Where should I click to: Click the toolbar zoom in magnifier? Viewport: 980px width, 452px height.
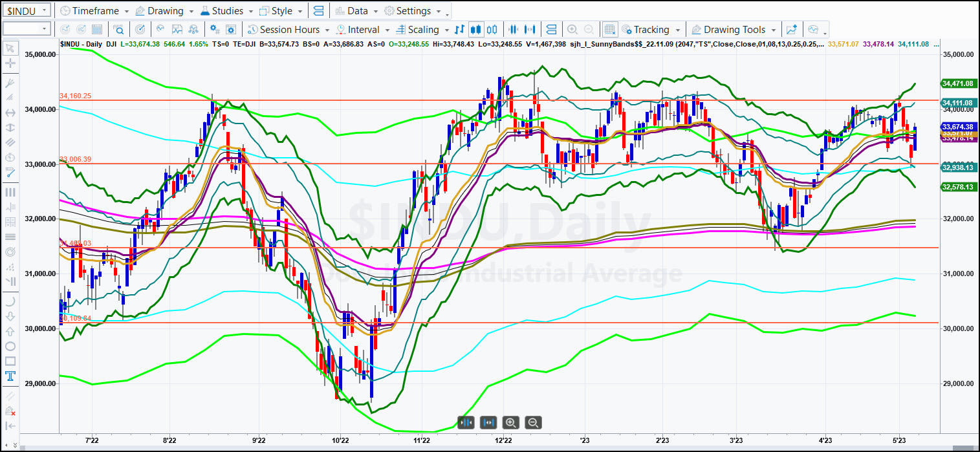[572, 29]
